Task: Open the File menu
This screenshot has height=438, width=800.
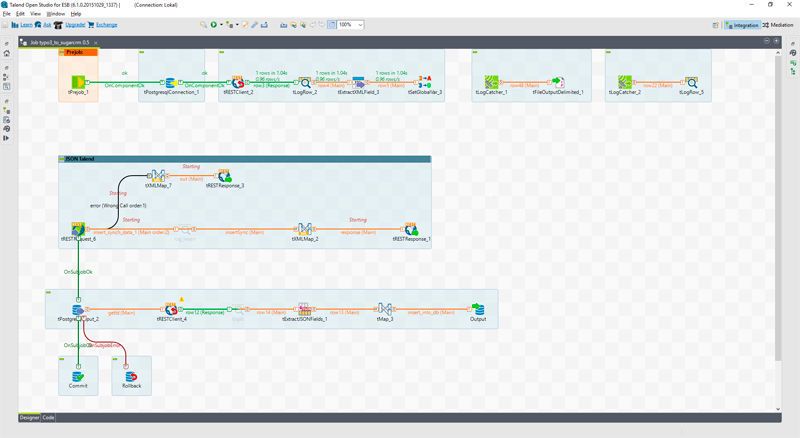Action: [7, 14]
